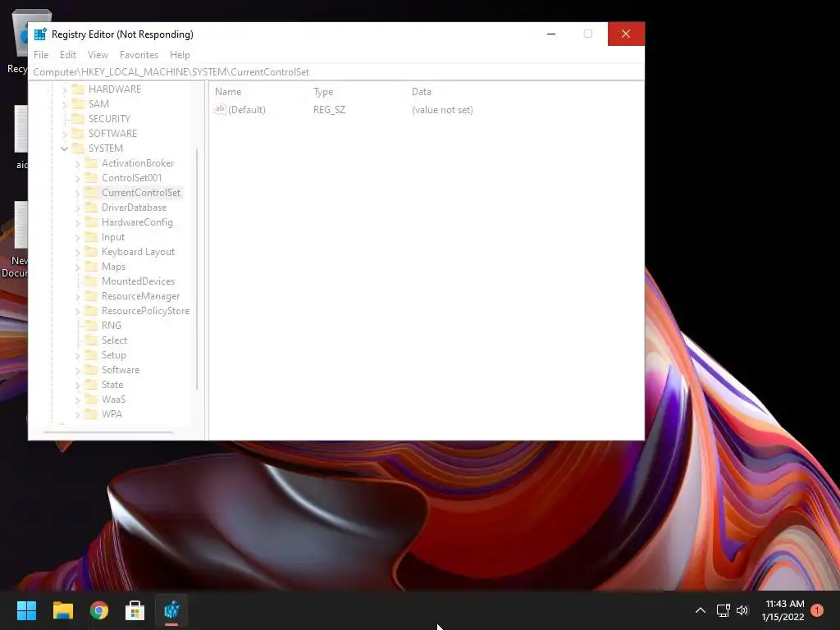
Task: Click the ActivationBroker folder icon
Action: coord(92,163)
